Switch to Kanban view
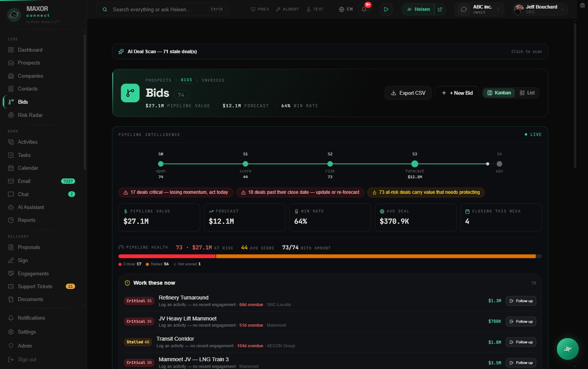588x369 pixels. click(499, 93)
